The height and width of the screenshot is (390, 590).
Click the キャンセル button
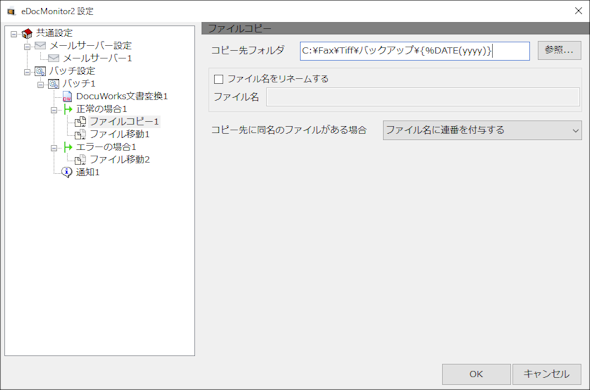coord(546,374)
